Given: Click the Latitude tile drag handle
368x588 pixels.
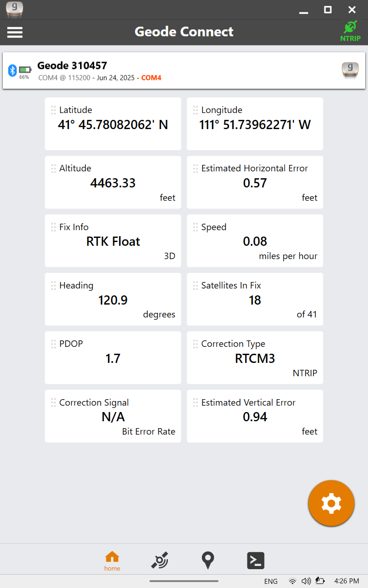Looking at the screenshot, I should [x=53, y=110].
